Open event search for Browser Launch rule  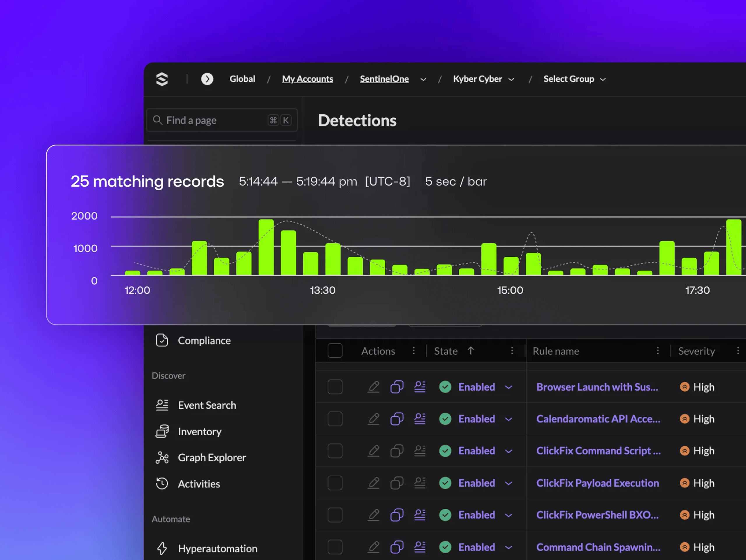point(420,387)
